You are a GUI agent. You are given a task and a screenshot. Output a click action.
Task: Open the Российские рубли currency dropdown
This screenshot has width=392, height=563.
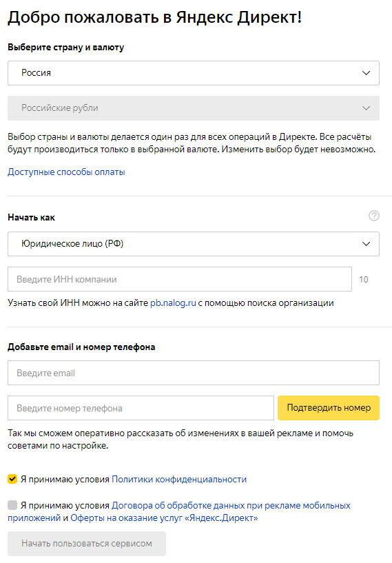(194, 108)
